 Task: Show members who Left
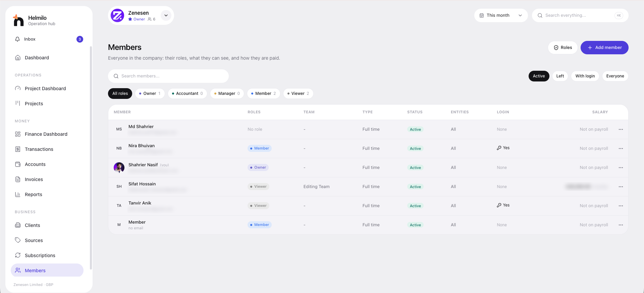pyautogui.click(x=560, y=76)
